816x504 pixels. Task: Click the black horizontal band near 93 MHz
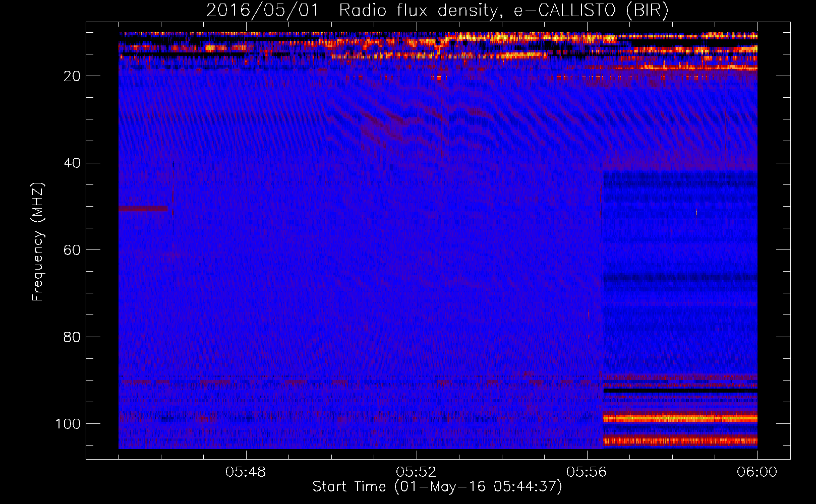coord(680,391)
